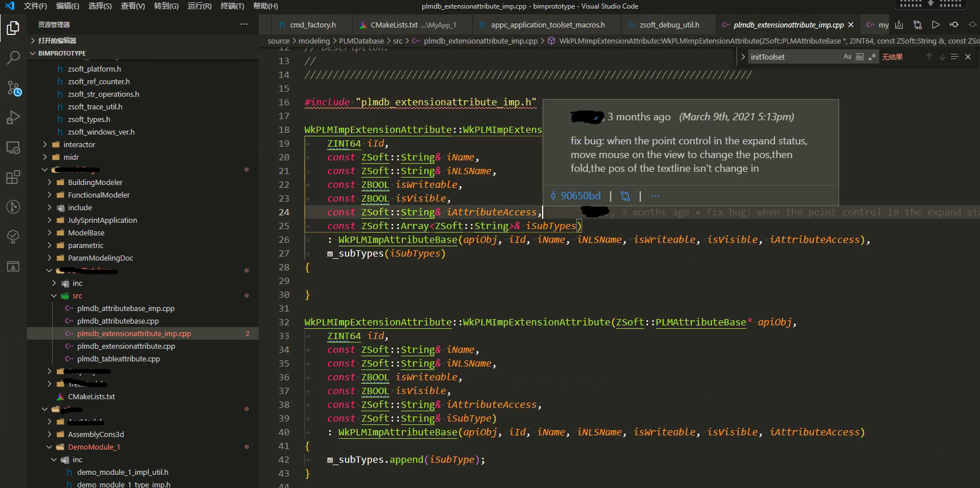The image size is (980, 488).
Task: Open the Explorer view in the activity bar
Action: point(13,28)
